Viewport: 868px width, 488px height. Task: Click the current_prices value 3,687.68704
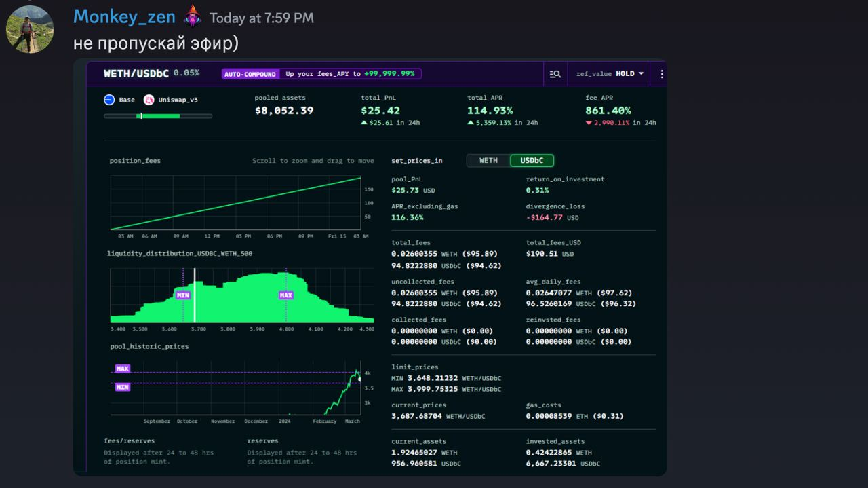(x=416, y=416)
